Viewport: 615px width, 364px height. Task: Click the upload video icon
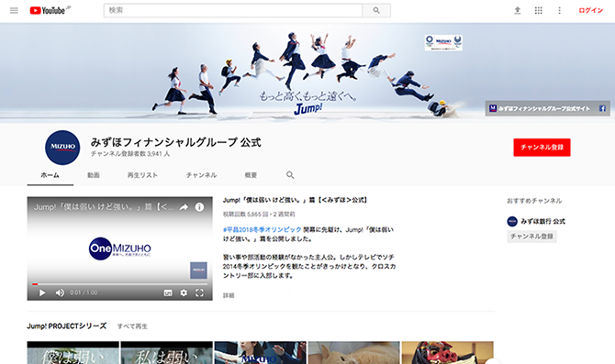click(x=518, y=11)
